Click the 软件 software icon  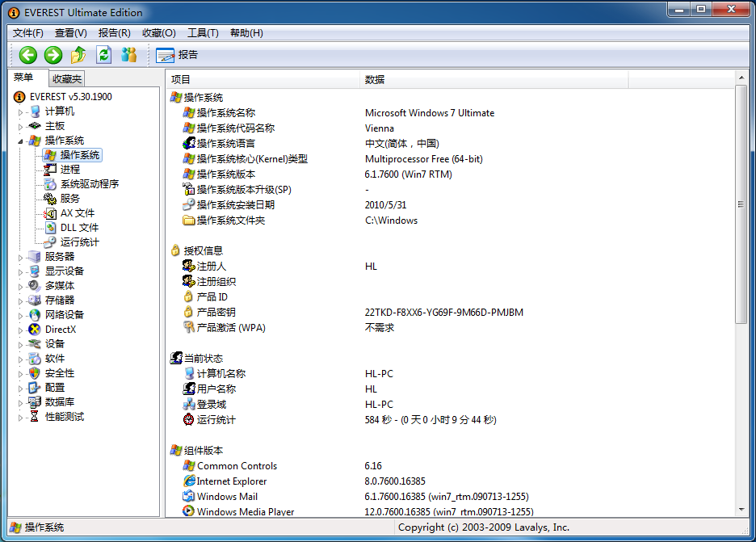(x=34, y=359)
